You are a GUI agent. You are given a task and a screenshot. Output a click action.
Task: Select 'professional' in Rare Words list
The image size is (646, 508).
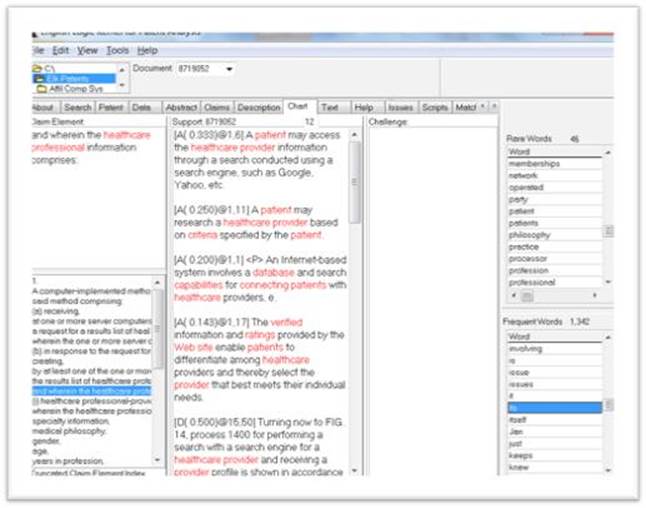click(x=555, y=283)
